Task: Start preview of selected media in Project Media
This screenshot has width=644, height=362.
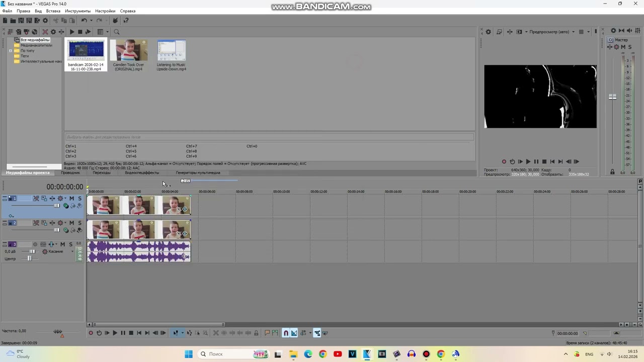Action: [72, 32]
